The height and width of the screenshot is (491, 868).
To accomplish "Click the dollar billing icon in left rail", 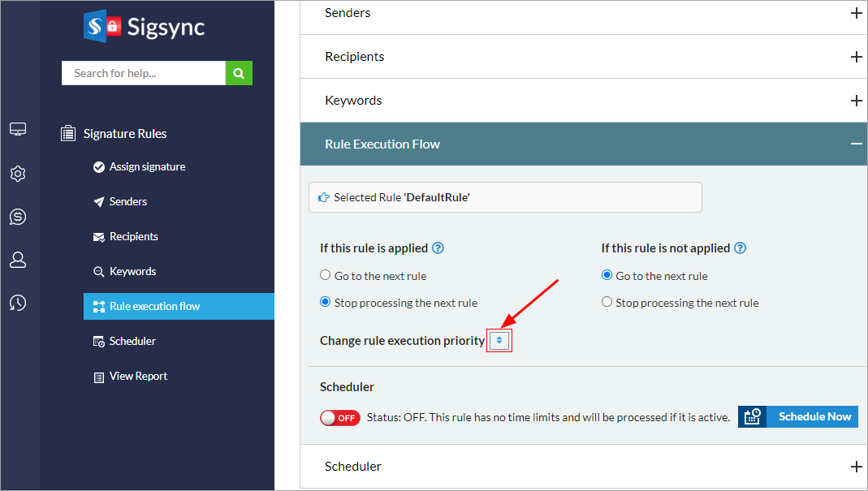I will point(18,217).
